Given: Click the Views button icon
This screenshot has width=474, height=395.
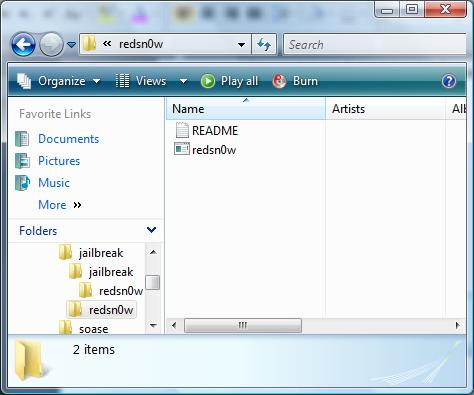Looking at the screenshot, I should click(122, 81).
